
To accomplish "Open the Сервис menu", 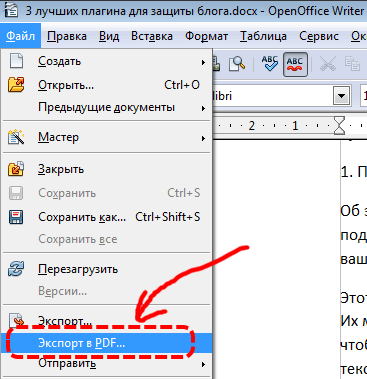I will click(319, 36).
